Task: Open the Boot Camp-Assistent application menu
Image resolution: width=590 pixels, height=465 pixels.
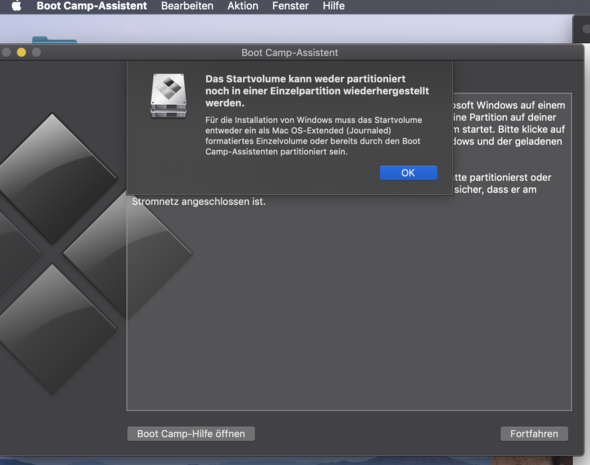Action: click(x=92, y=6)
